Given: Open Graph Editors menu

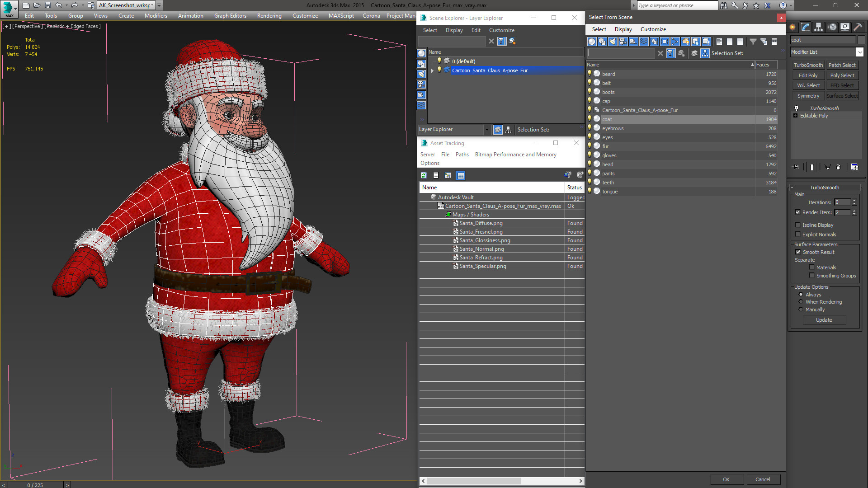Looking at the screenshot, I should (230, 16).
